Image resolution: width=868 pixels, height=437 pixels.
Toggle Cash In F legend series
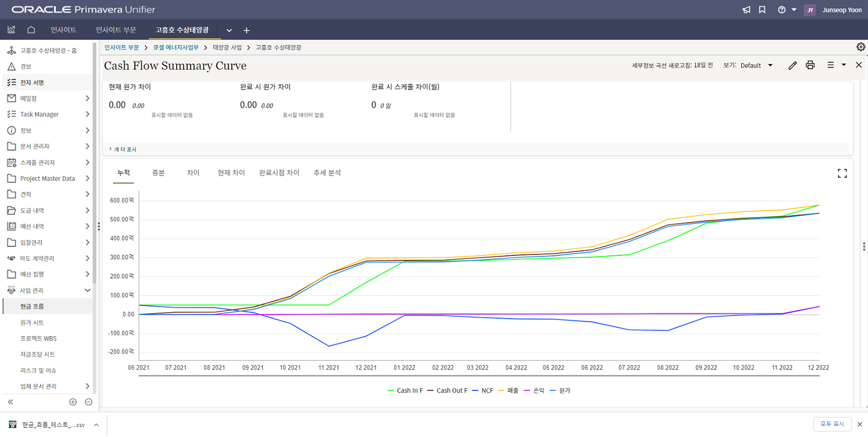coord(405,390)
